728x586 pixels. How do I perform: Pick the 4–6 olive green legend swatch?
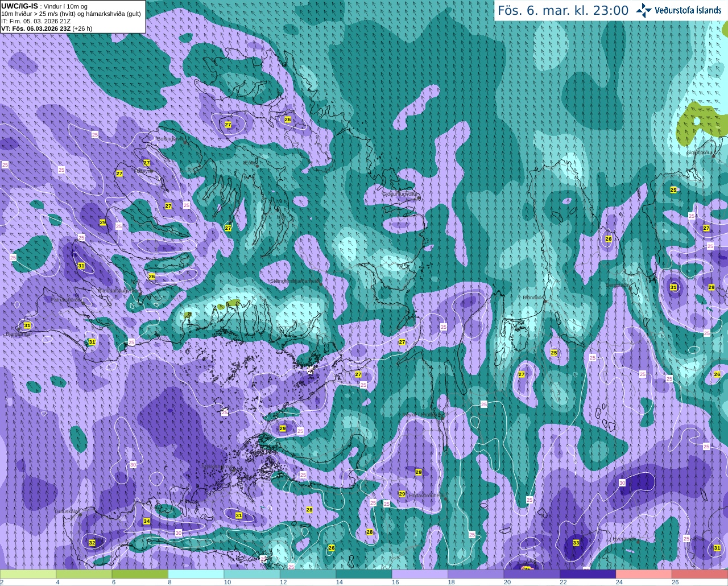click(84, 574)
